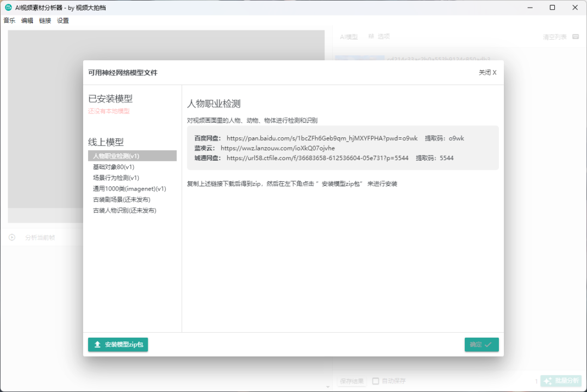Image resolution: width=587 pixels, height=392 pixels.
Task: Click the upload icon on 安装模型zip包
Action: click(x=98, y=345)
